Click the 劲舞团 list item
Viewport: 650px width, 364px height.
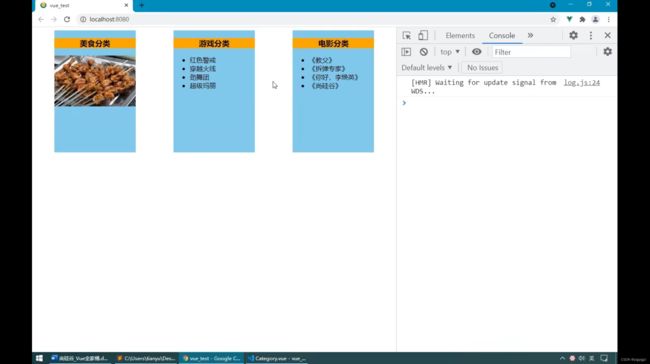(x=199, y=77)
